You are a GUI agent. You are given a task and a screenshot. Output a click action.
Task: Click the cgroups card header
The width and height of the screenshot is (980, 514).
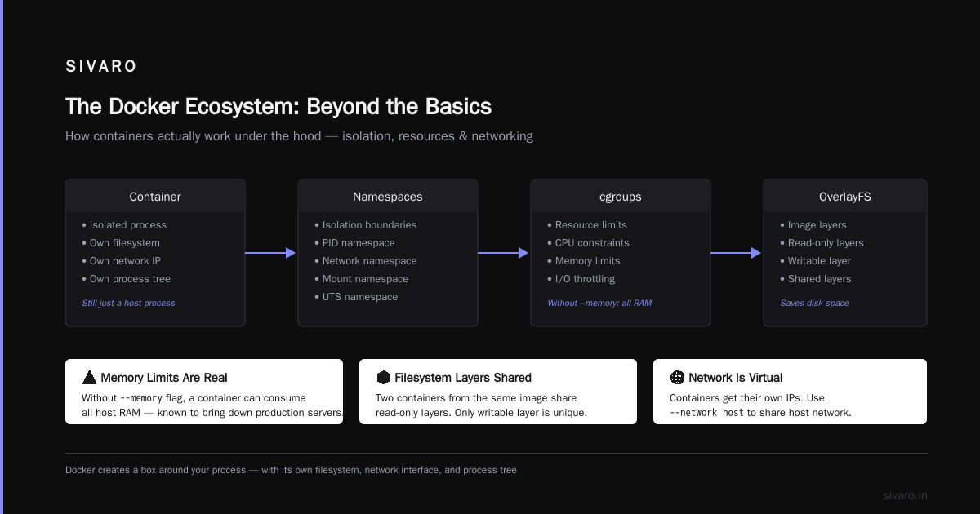[621, 197]
